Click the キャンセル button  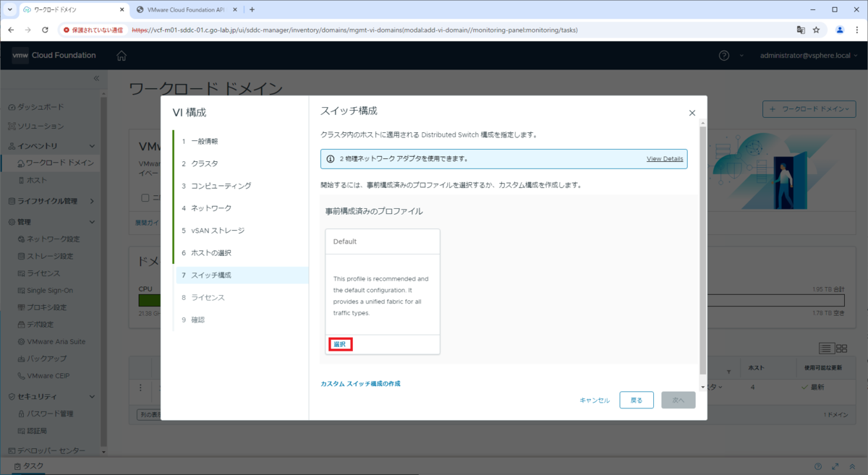click(595, 400)
